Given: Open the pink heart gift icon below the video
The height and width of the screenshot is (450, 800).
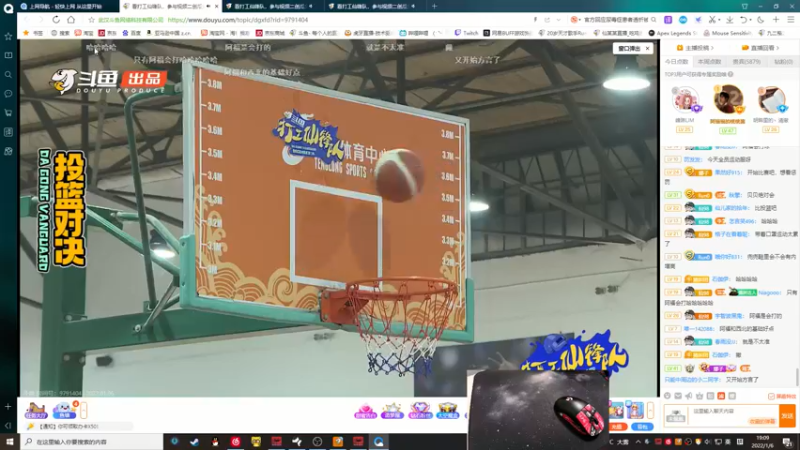Looking at the screenshot, I should tap(365, 411).
